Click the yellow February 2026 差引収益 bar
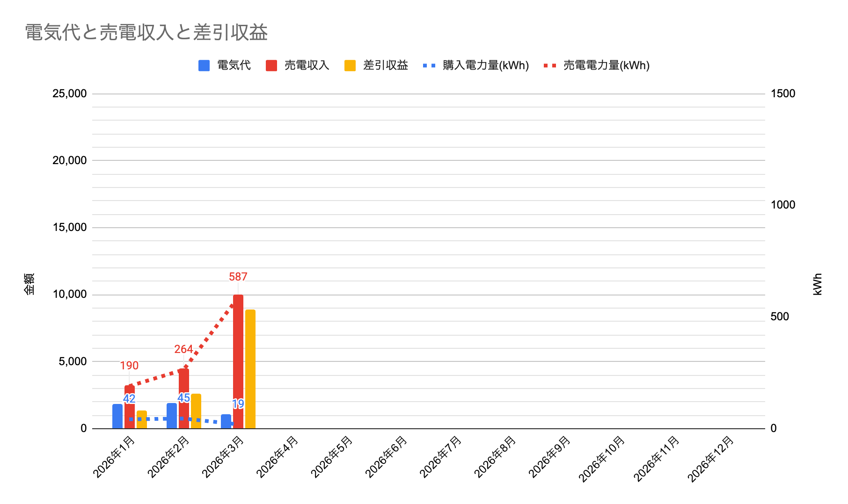Image resolution: width=848 pixels, height=504 pixels. (x=196, y=411)
